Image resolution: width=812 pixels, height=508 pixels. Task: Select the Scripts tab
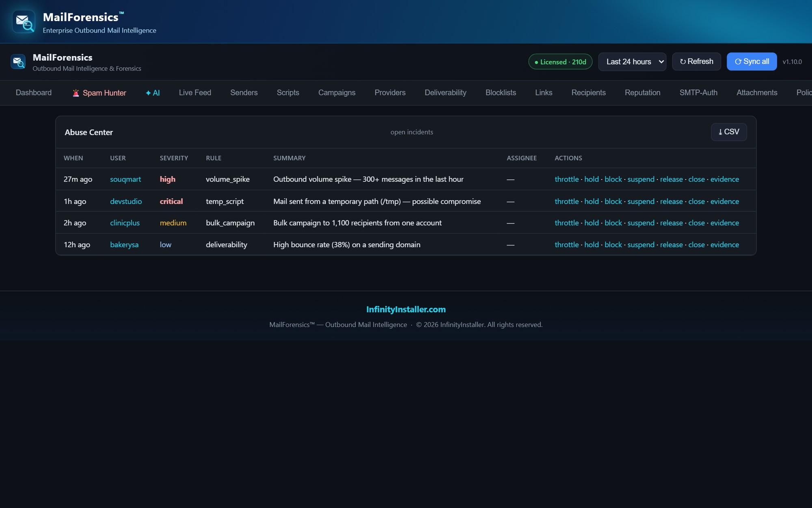point(288,93)
